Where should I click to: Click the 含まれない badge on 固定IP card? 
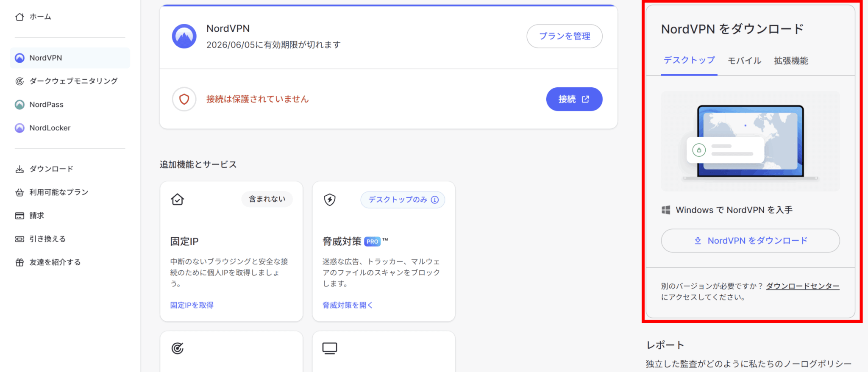[x=267, y=199]
